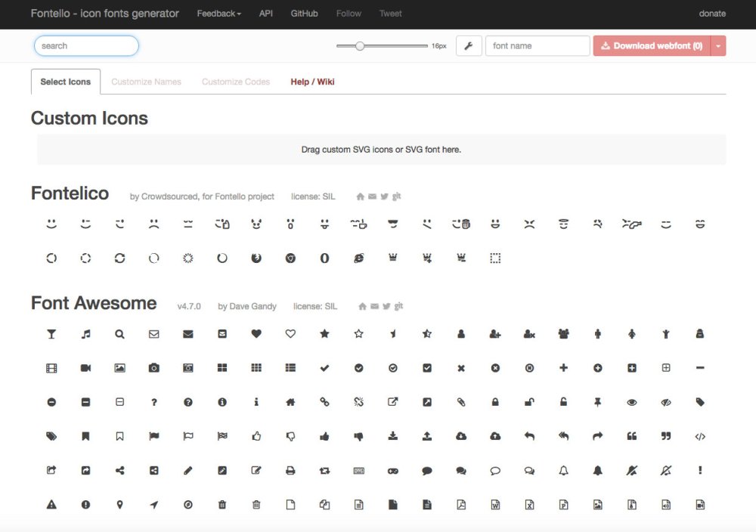Image resolution: width=756 pixels, height=532 pixels.
Task: Open Font Awesome's homepage house icon link
Action: pos(362,306)
